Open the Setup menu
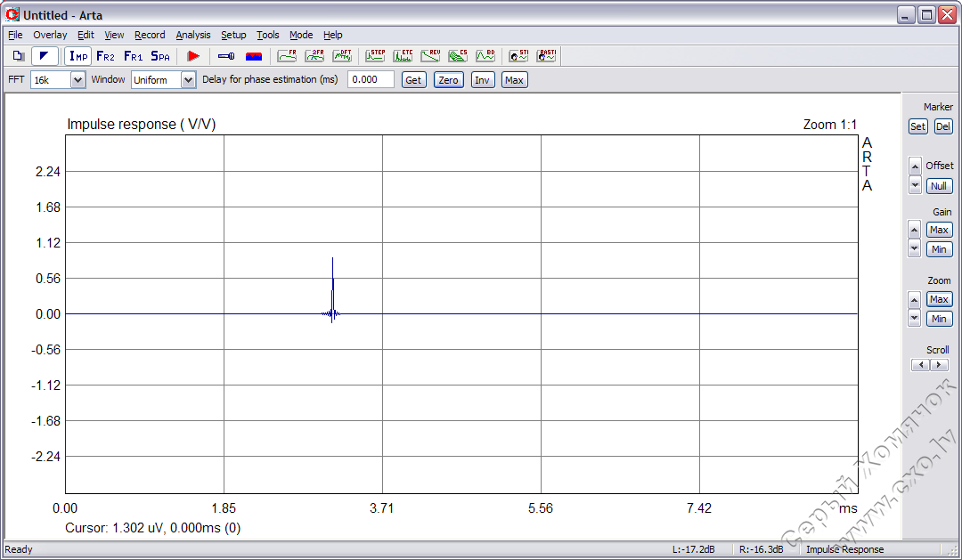This screenshot has width=962, height=560. pos(233,35)
